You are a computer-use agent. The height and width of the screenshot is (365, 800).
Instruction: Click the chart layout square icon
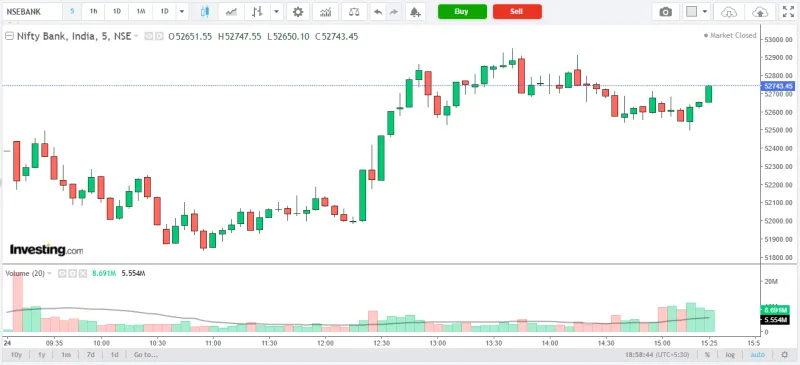click(x=691, y=11)
